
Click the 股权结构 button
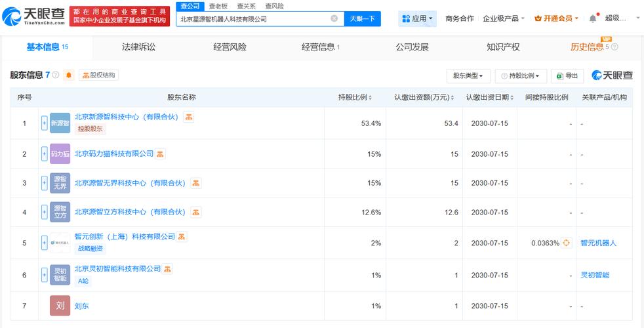pos(98,75)
